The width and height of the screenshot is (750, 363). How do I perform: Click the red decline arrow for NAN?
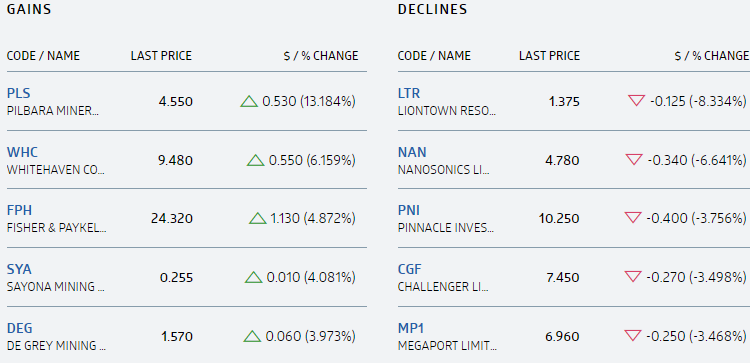[x=634, y=159]
